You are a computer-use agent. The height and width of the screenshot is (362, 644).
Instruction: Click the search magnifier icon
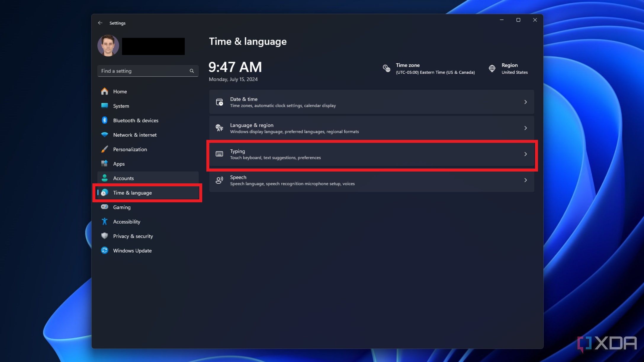click(192, 71)
